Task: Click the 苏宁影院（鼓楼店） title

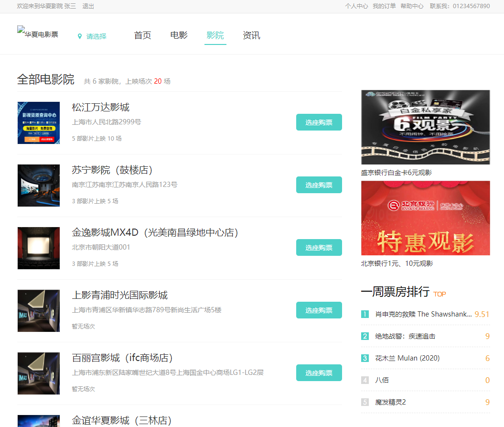Action: [112, 170]
